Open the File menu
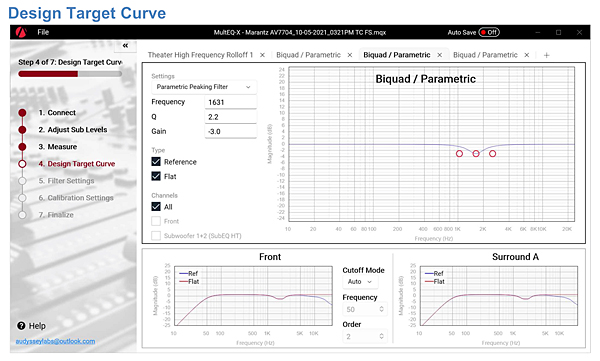 43,32
